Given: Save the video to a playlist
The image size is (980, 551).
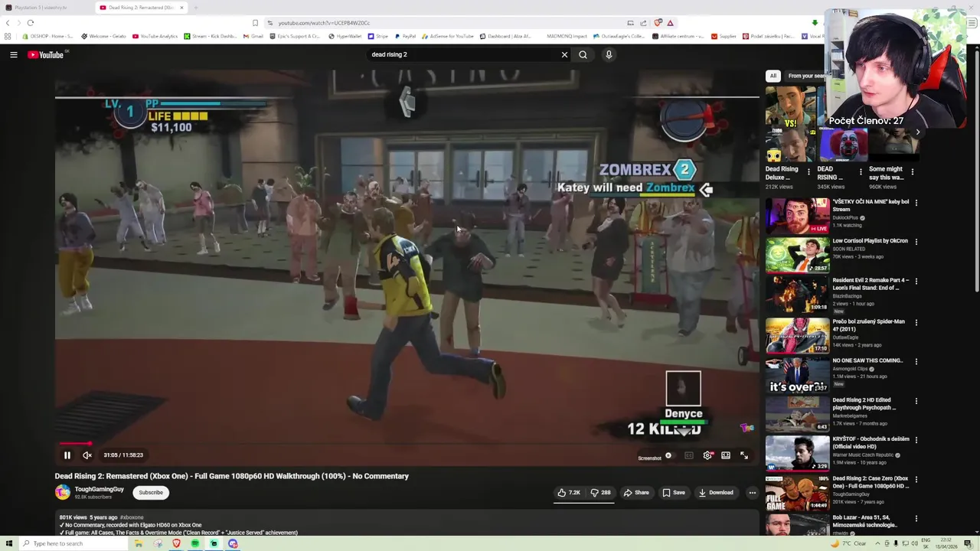Looking at the screenshot, I should point(674,493).
